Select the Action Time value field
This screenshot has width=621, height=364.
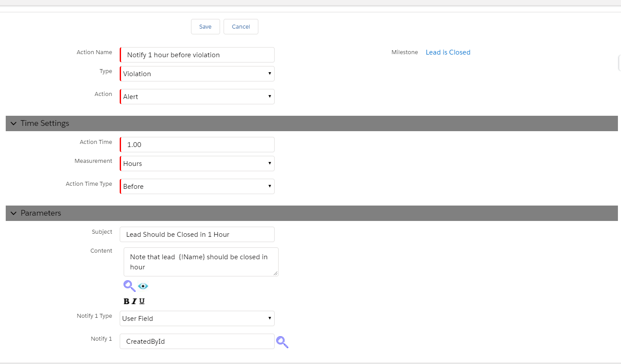[197, 144]
